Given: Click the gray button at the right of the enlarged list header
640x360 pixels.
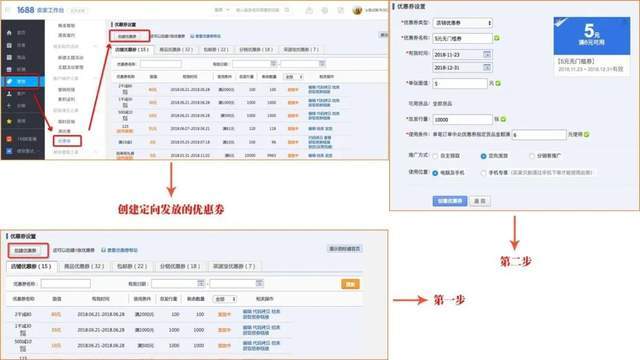Looking at the screenshot, I should point(345,249).
